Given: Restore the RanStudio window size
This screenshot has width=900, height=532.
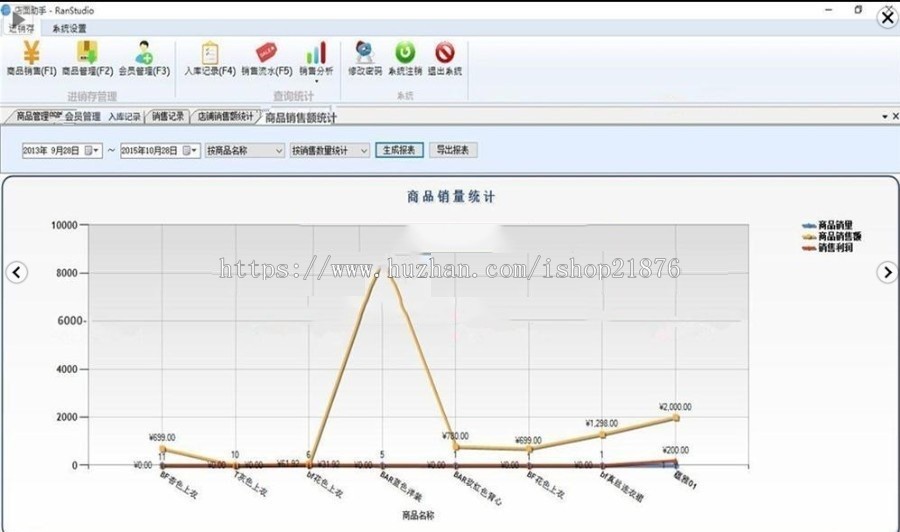Looking at the screenshot, I should click(858, 10).
